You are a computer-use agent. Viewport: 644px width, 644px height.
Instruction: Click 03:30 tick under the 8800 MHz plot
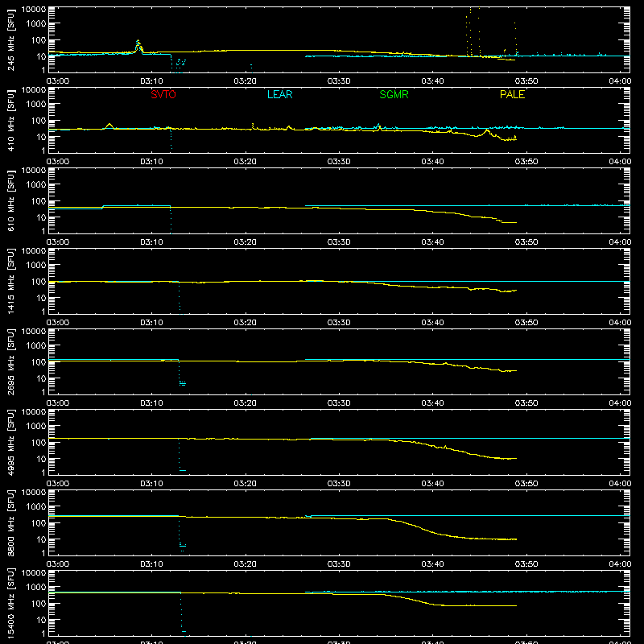pos(339,564)
